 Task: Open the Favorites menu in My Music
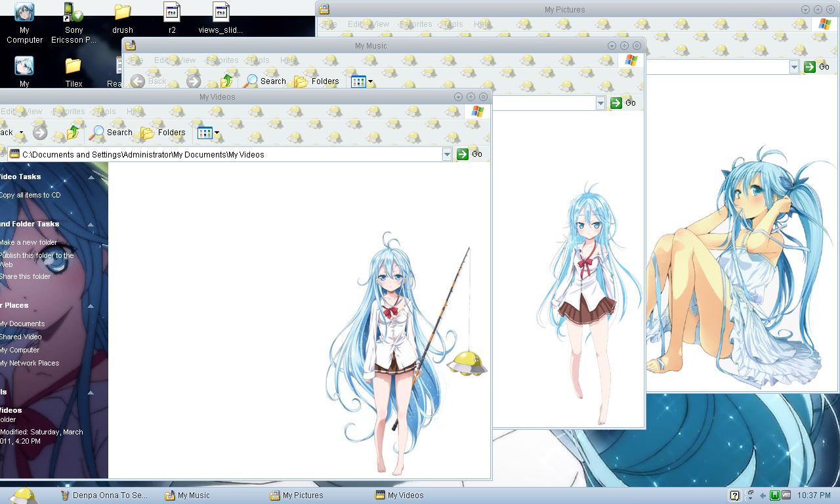pyautogui.click(x=222, y=60)
